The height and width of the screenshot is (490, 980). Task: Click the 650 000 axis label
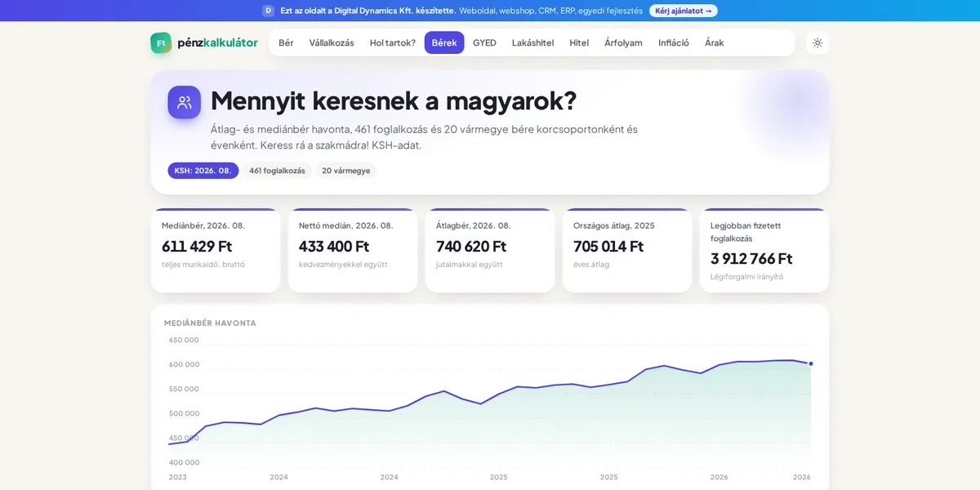(x=184, y=340)
